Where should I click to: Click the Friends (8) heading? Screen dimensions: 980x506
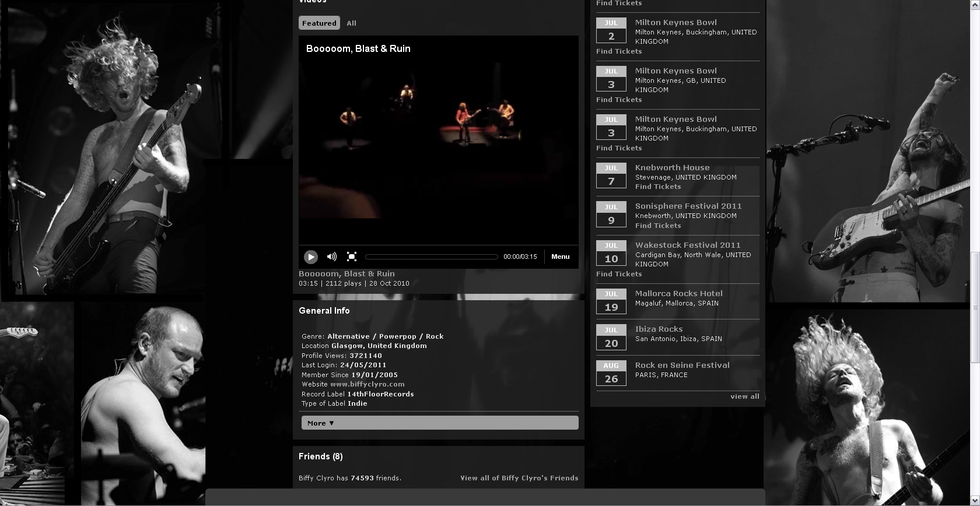point(320,456)
